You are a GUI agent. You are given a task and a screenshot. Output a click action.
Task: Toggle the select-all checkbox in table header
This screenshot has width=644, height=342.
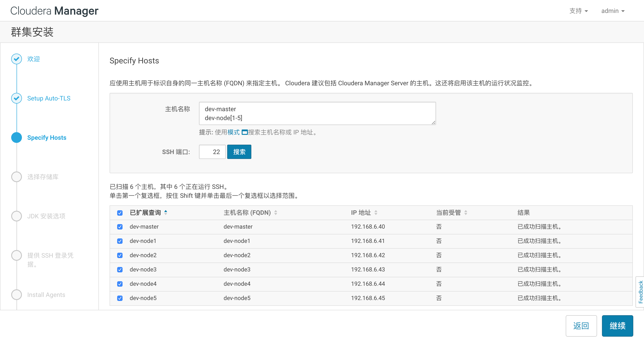pyautogui.click(x=120, y=213)
